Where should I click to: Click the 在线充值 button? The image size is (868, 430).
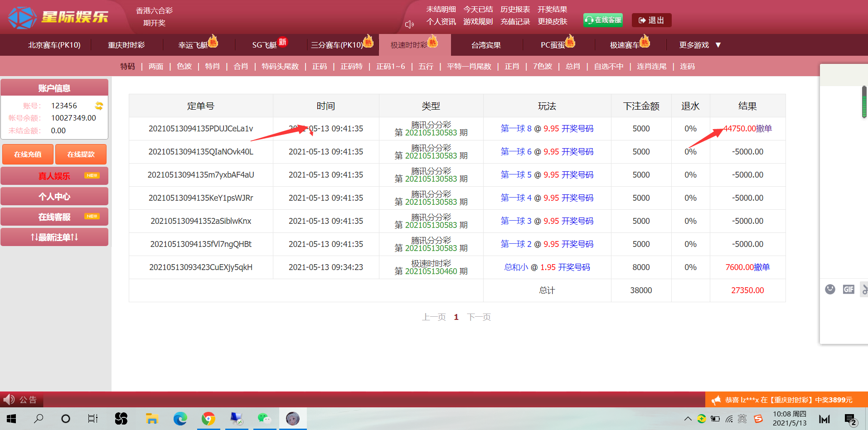pos(28,155)
